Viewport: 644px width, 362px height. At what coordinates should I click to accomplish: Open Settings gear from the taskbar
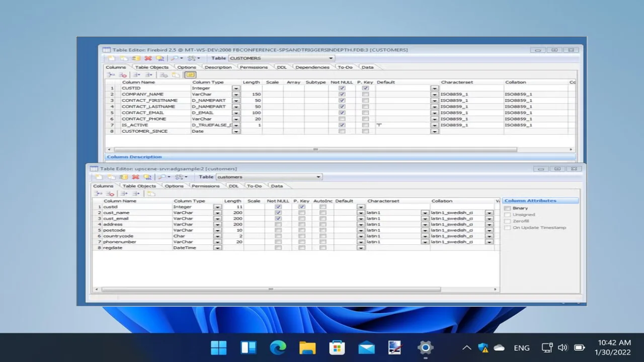[426, 347]
